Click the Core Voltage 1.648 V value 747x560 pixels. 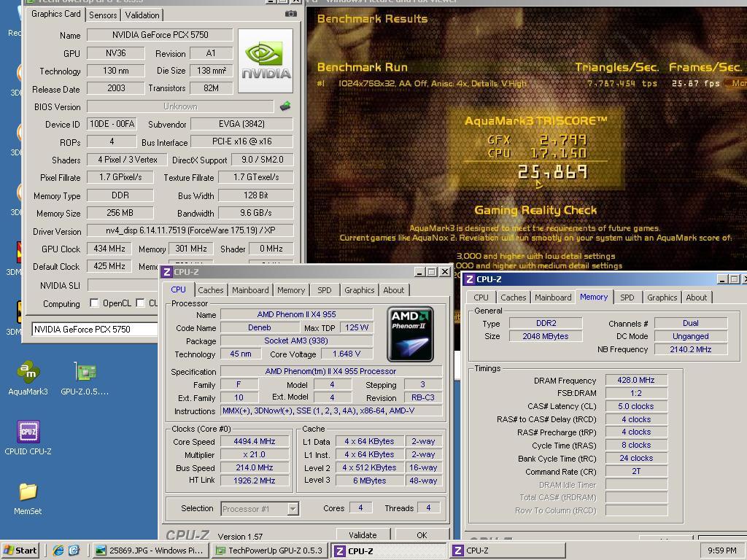347,354
